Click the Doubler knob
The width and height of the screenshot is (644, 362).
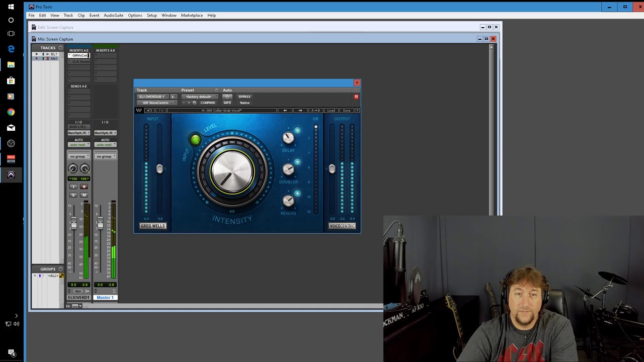click(288, 169)
